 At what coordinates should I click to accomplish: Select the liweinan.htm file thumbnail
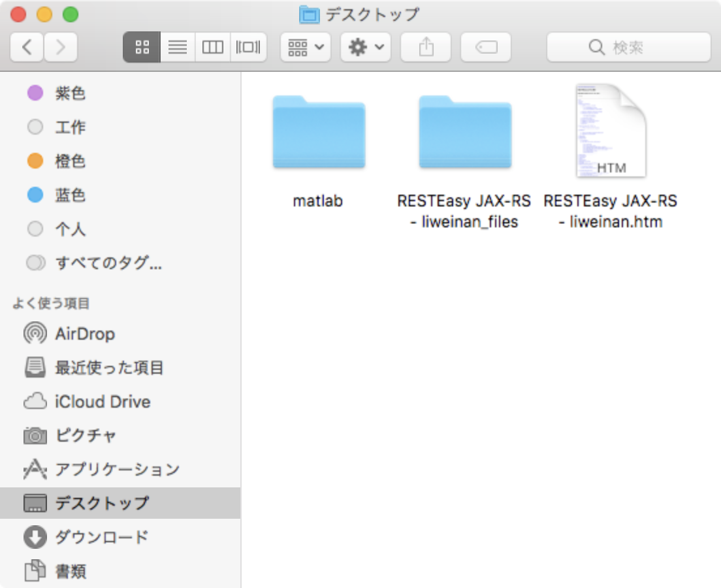click(x=611, y=131)
